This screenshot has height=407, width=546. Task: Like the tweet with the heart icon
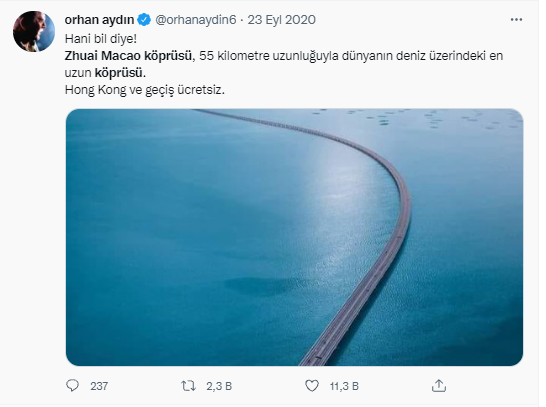pyautogui.click(x=312, y=386)
